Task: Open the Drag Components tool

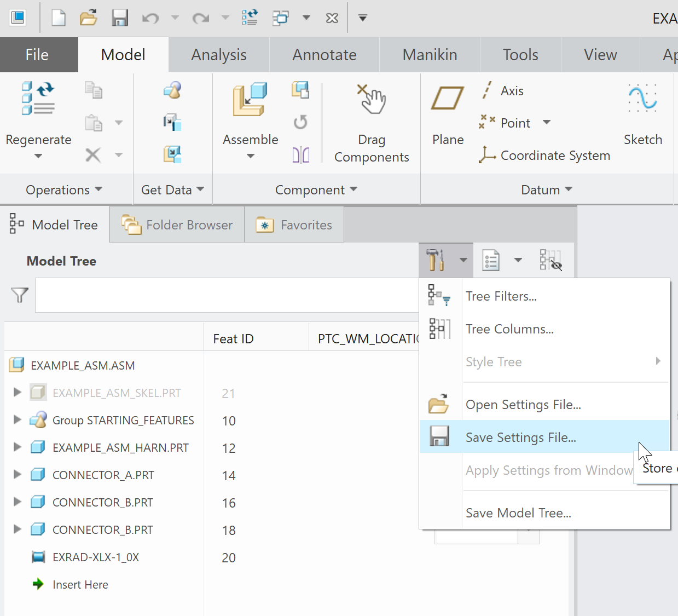Action: 372,120
